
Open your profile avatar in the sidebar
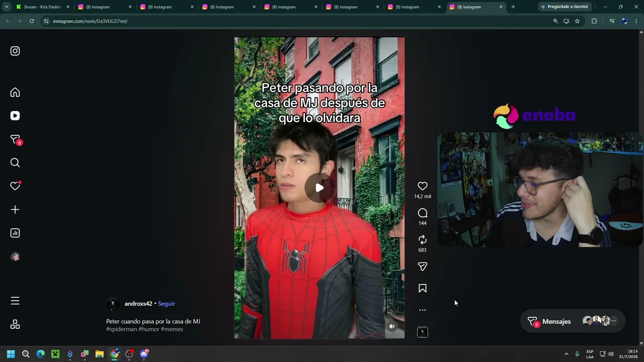pos(15,257)
